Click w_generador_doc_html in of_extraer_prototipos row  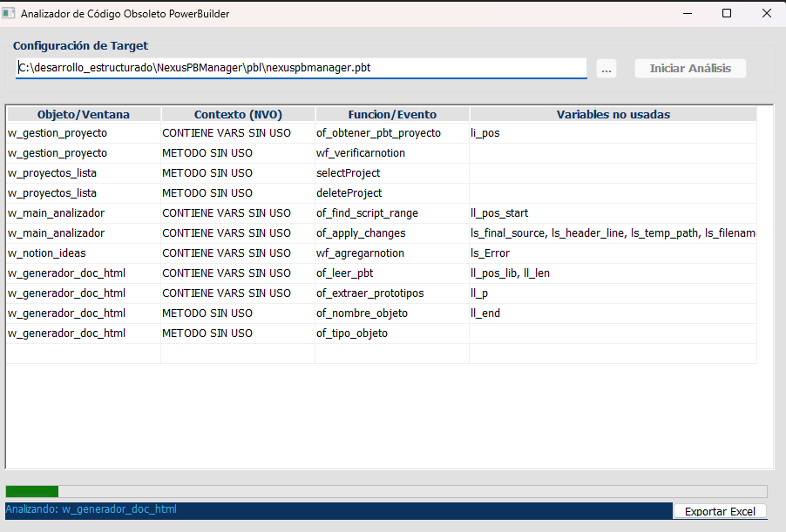(x=84, y=293)
